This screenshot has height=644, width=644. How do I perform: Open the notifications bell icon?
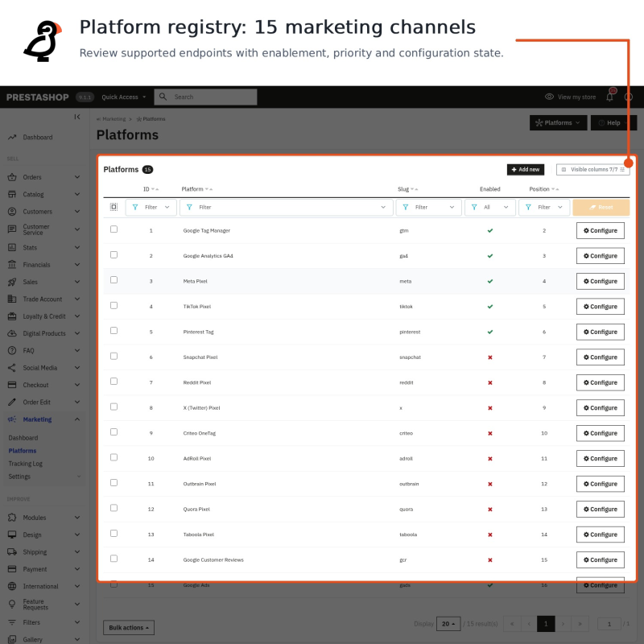click(x=609, y=97)
